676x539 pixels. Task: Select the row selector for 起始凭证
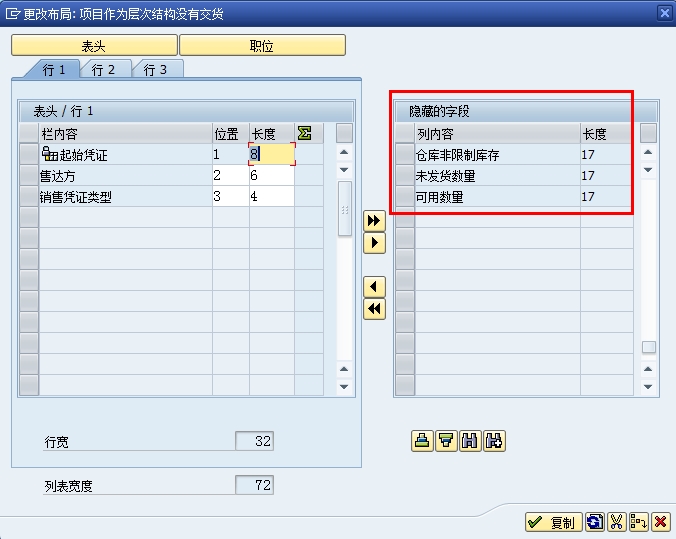pos(29,154)
